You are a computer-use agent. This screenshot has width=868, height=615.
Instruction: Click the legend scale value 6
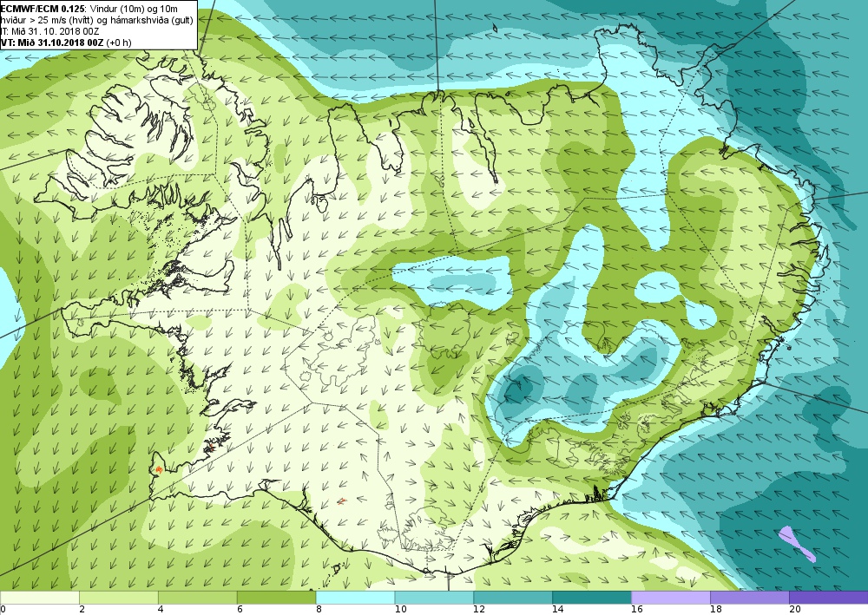pos(240,610)
